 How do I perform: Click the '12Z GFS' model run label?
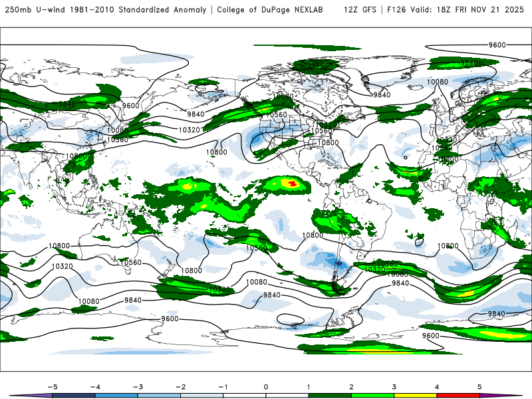pyautogui.click(x=360, y=9)
